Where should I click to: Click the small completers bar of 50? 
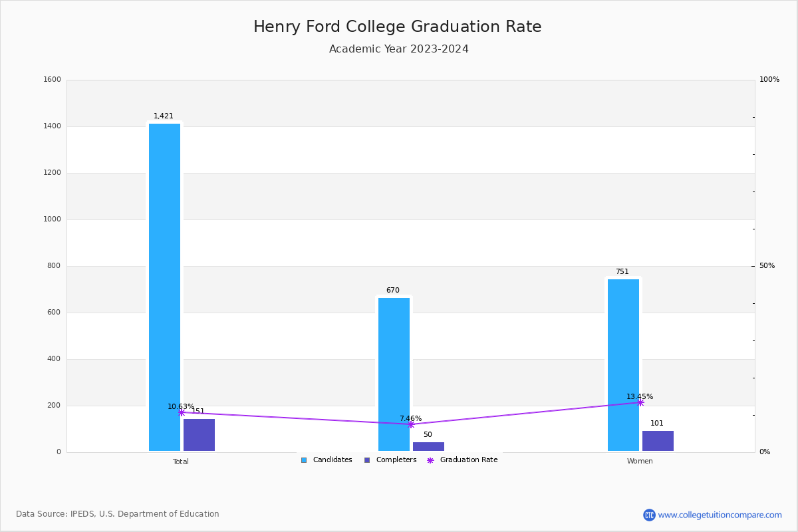coord(428,446)
